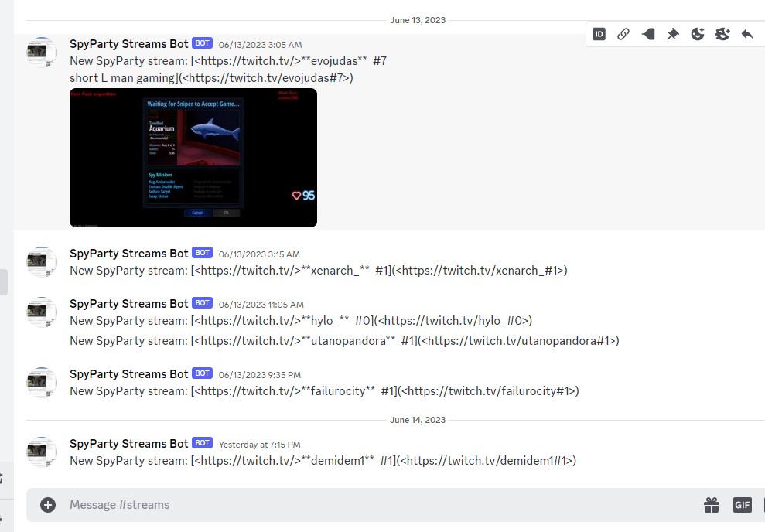Click the BOT tag on the 9:35 PM message
Image resolution: width=765 pixels, height=532 pixels.
(202, 373)
